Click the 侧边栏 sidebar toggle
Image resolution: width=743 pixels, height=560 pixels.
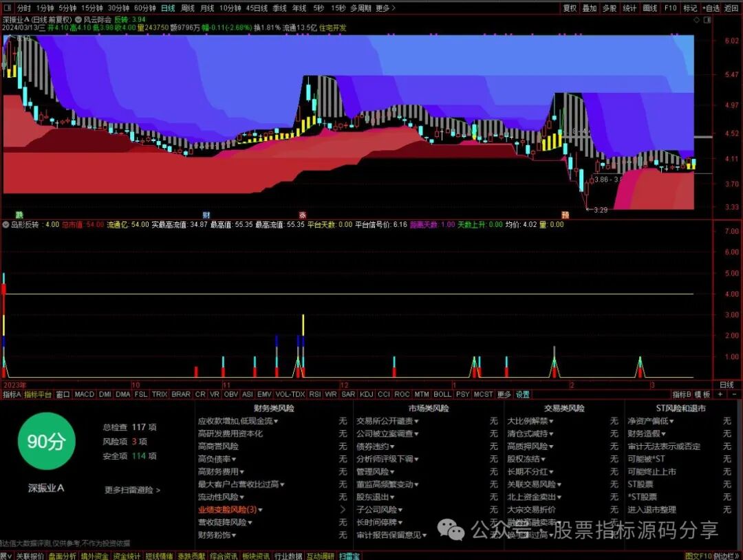pyautogui.click(x=727, y=556)
